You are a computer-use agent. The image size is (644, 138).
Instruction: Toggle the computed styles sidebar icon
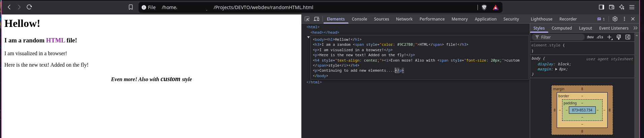coord(628,37)
